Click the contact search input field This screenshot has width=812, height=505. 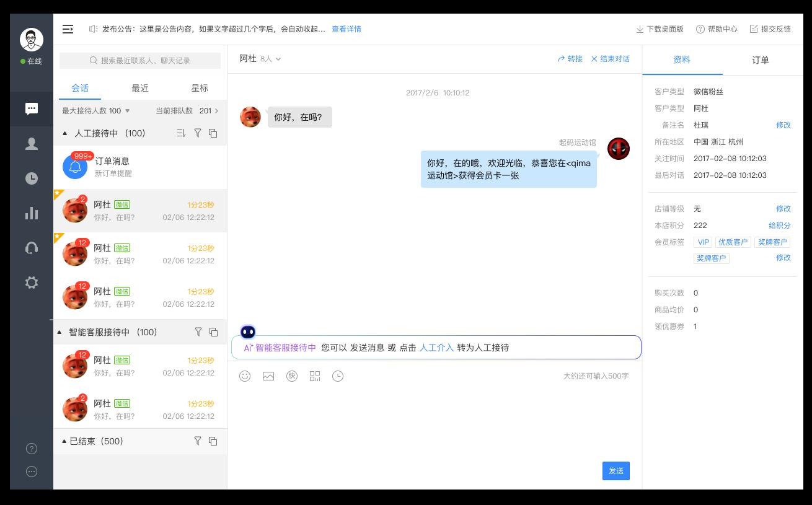(x=140, y=61)
